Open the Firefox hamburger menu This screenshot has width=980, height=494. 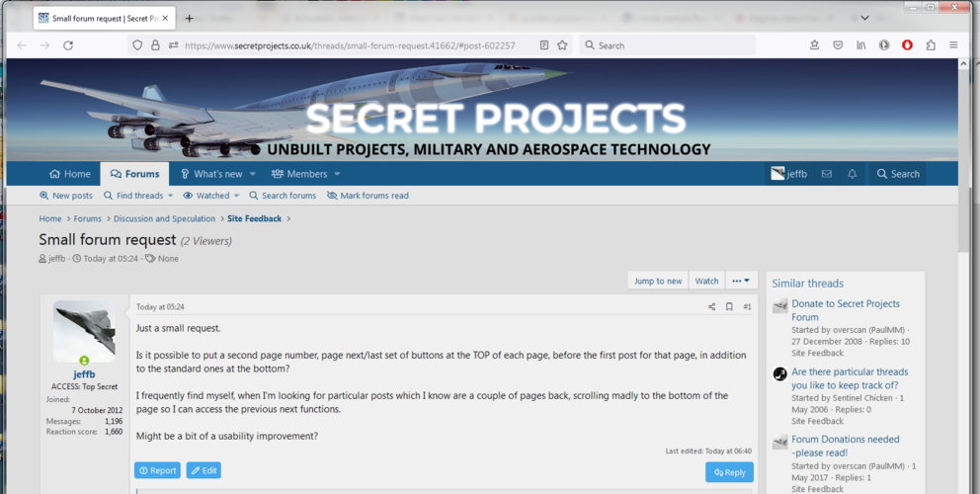(953, 45)
